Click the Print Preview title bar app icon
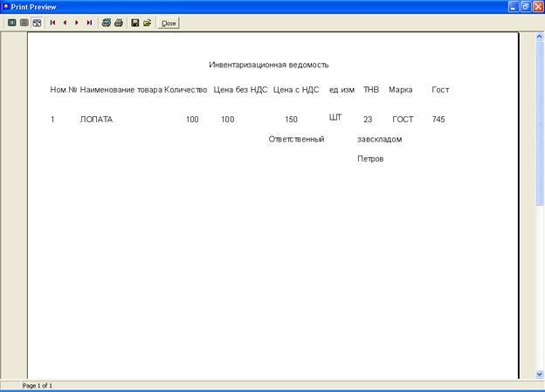The width and height of the screenshot is (545, 392). (6, 6)
